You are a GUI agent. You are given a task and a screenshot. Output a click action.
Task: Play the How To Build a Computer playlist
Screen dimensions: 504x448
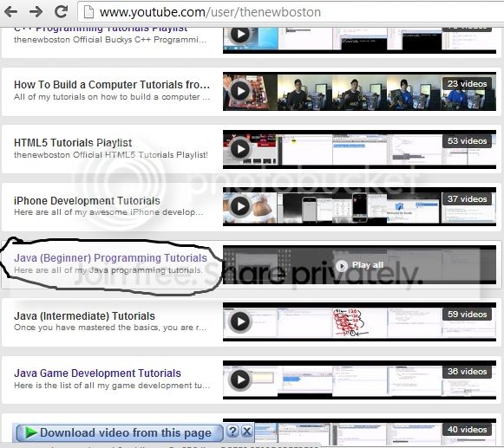(x=239, y=91)
